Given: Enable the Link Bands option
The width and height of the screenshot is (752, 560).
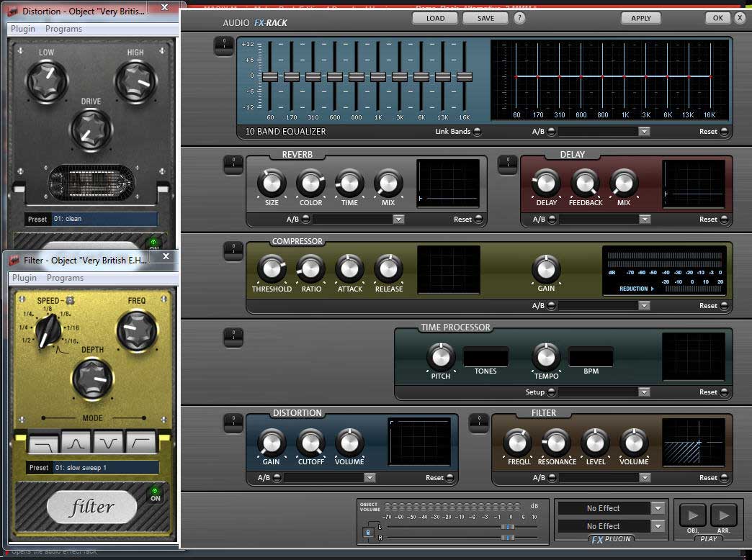Looking at the screenshot, I should [477, 132].
